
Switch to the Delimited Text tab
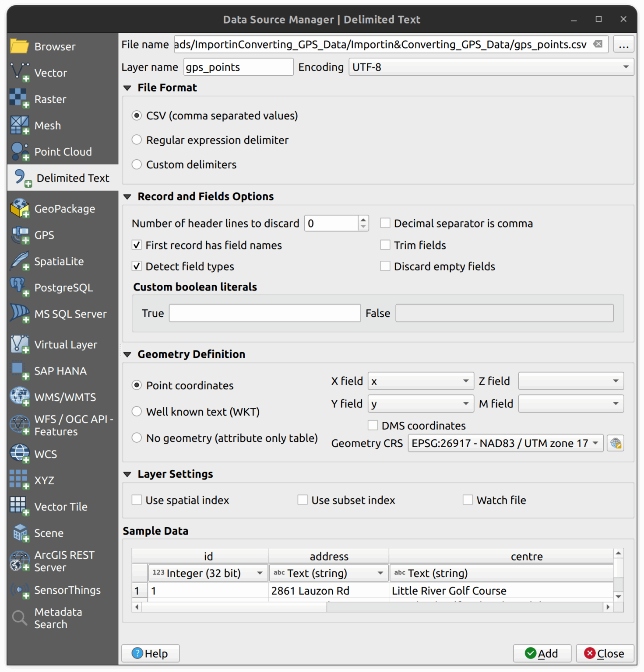point(63,178)
